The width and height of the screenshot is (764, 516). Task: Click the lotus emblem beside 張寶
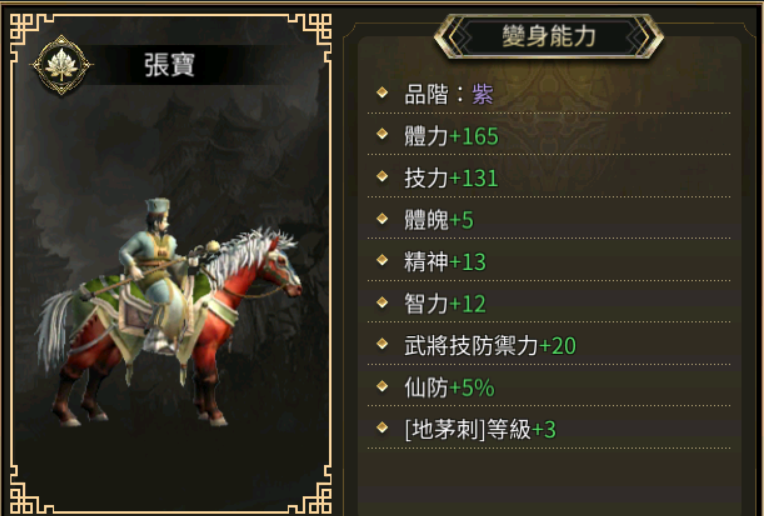click(61, 65)
